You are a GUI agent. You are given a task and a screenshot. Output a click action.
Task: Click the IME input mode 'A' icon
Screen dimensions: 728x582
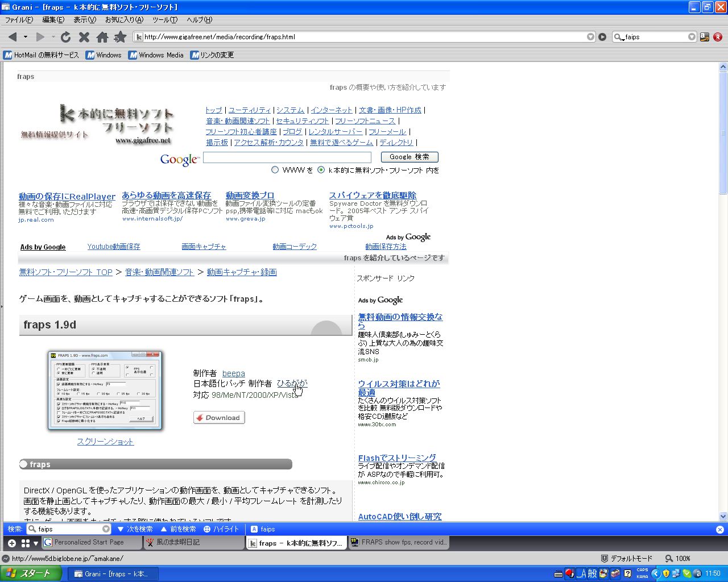click(x=581, y=573)
